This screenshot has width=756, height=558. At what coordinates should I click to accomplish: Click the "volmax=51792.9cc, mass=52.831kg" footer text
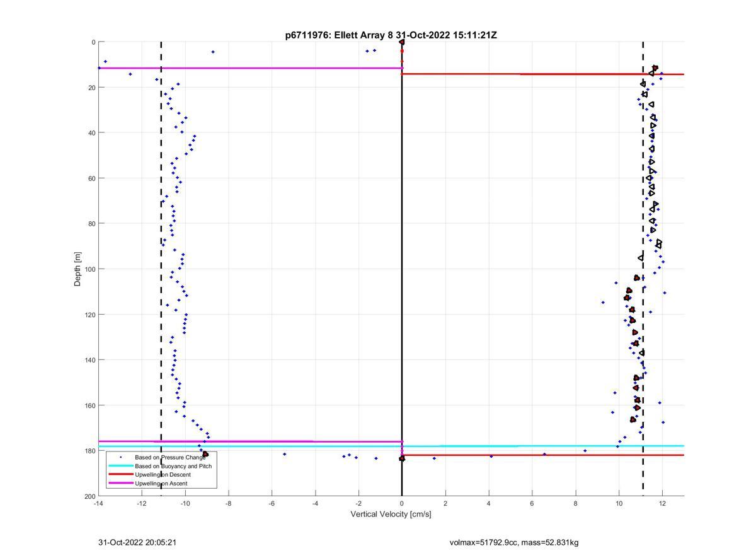pos(514,542)
